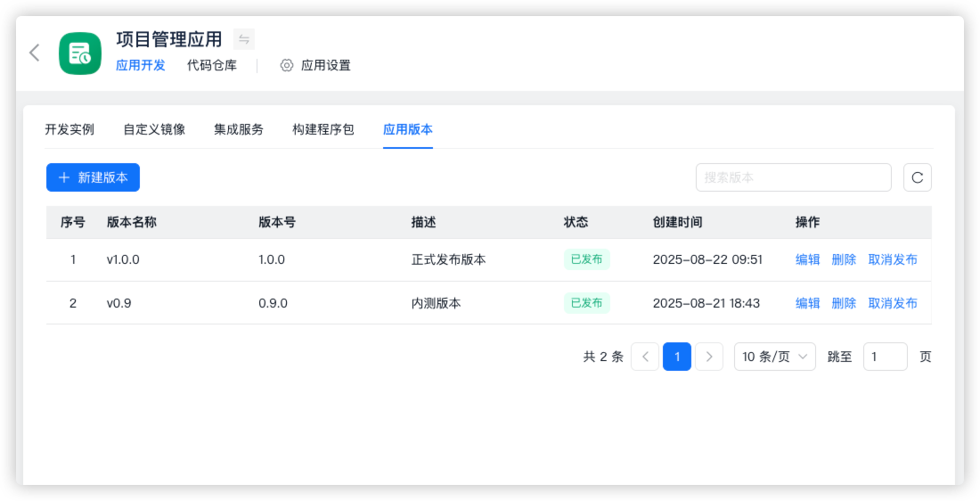Delete version v0.9 via 删除 link
This screenshot has width=980, height=501.
tap(844, 303)
